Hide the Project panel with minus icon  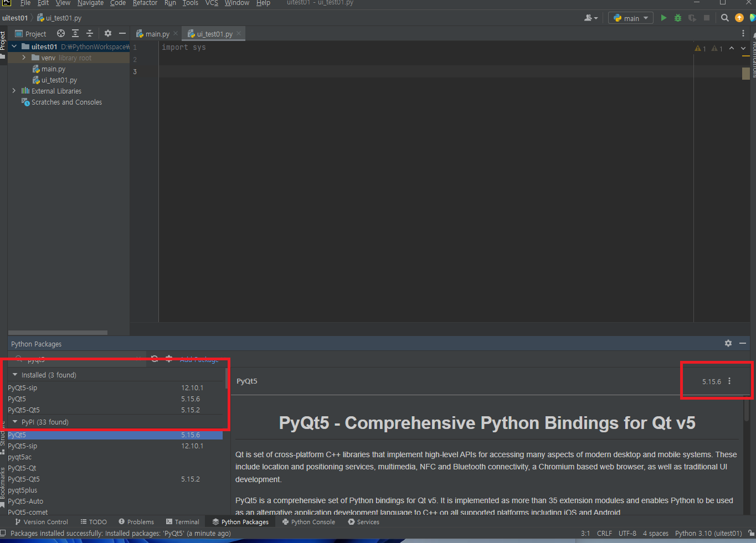click(122, 33)
